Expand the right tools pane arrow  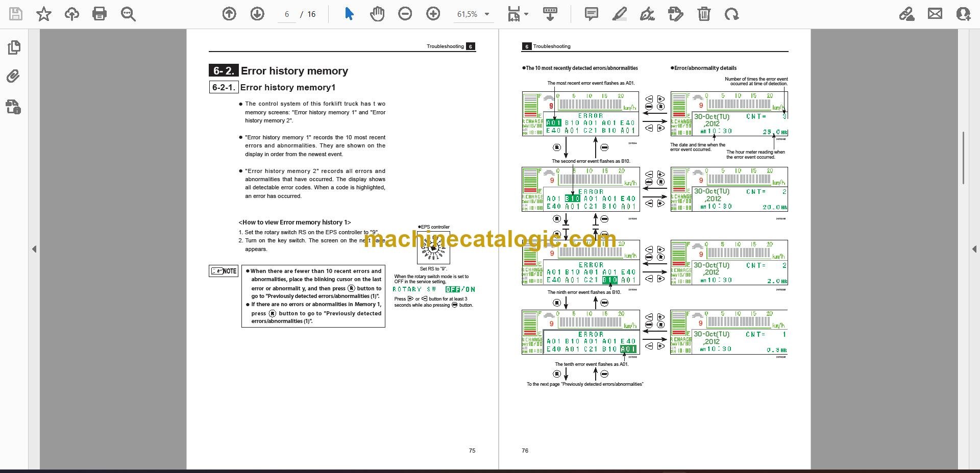pyautogui.click(x=974, y=249)
